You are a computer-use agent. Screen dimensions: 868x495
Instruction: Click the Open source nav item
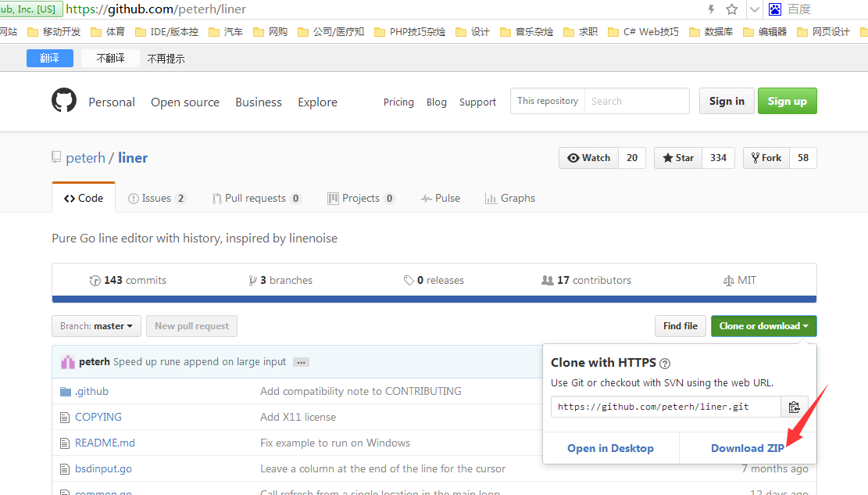click(x=185, y=102)
